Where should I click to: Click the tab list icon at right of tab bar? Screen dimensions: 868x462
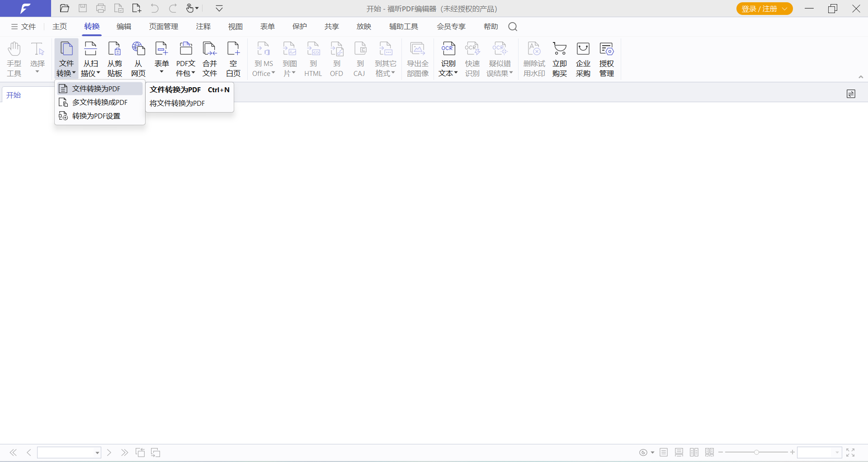tap(851, 94)
